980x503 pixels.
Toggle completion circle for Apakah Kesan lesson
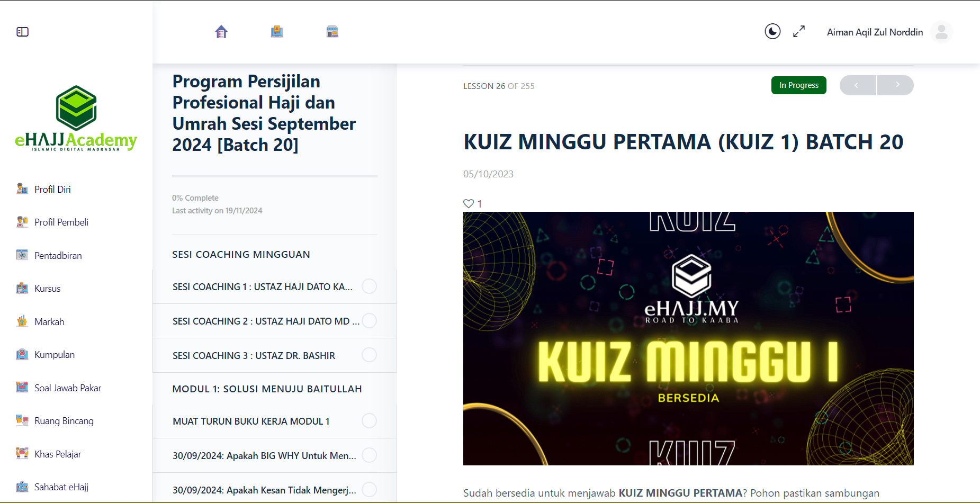369,489
